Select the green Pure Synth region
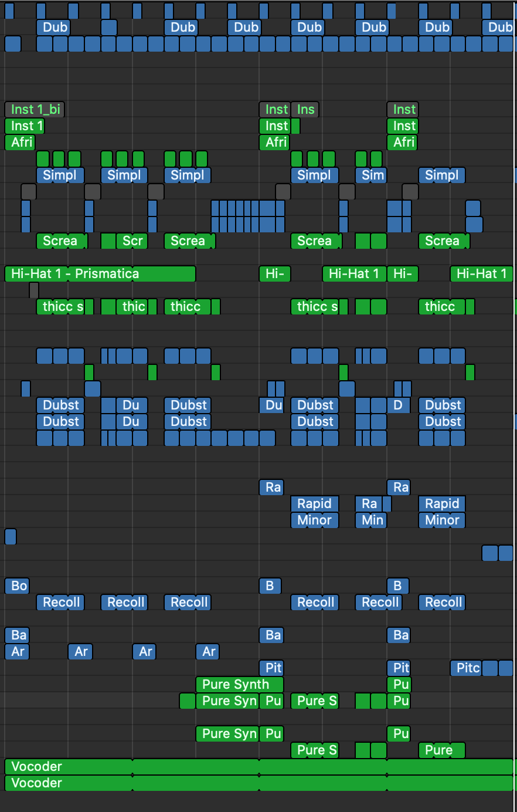The height and width of the screenshot is (812, 517). point(240,685)
